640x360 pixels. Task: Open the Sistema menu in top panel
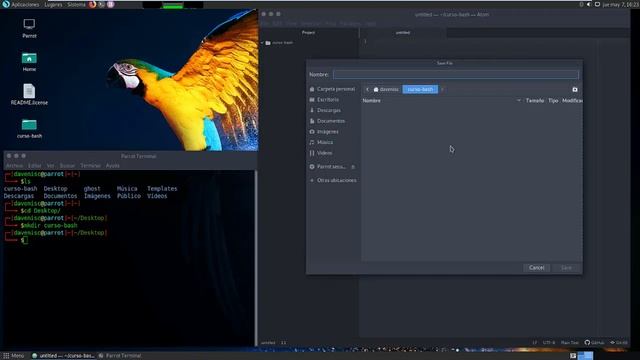(x=76, y=4)
